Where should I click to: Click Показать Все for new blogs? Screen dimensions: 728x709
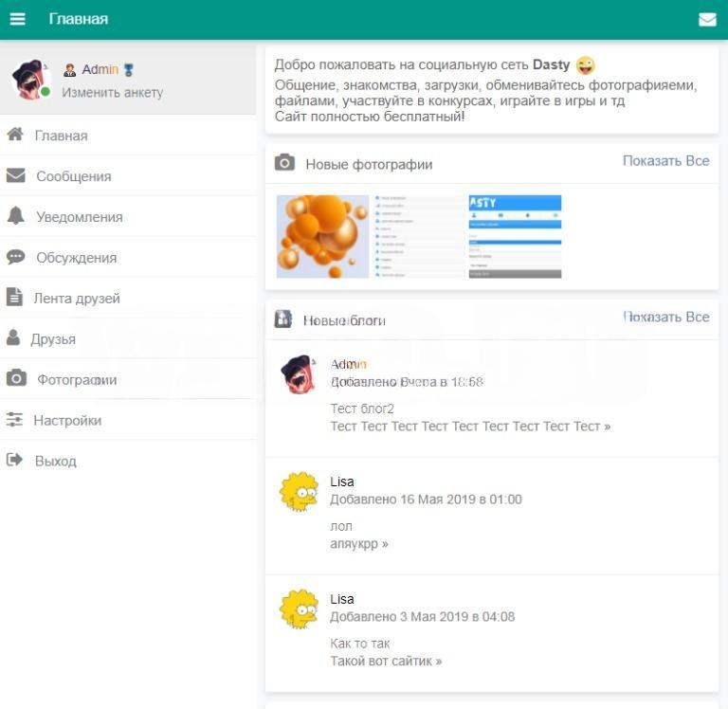665,317
